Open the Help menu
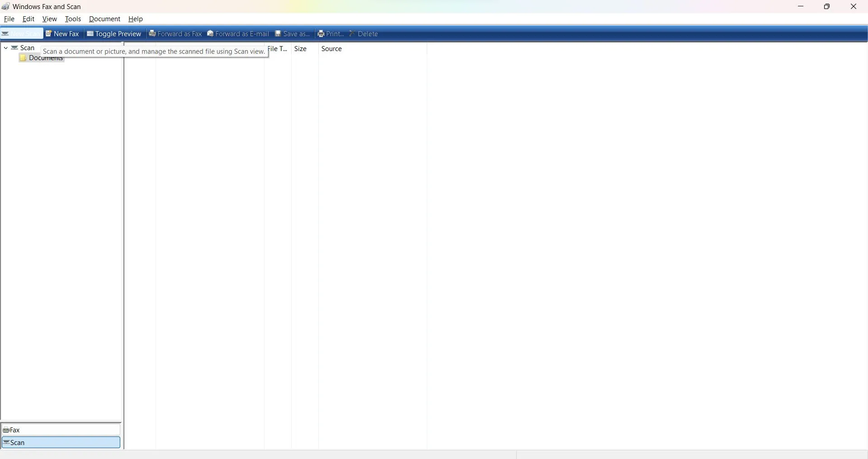Screen dimensions: 868x459 pyautogui.click(x=136, y=19)
